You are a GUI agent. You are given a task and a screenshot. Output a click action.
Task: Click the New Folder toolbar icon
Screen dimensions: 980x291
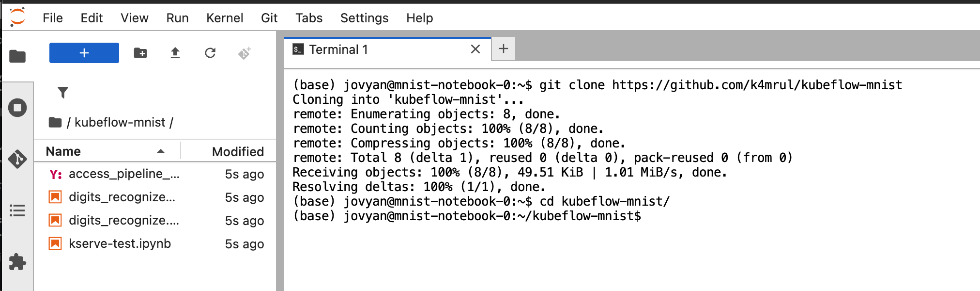(x=140, y=53)
